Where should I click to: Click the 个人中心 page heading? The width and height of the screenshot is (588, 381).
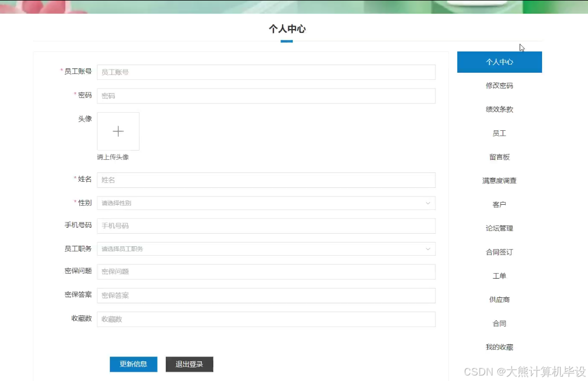click(x=287, y=28)
